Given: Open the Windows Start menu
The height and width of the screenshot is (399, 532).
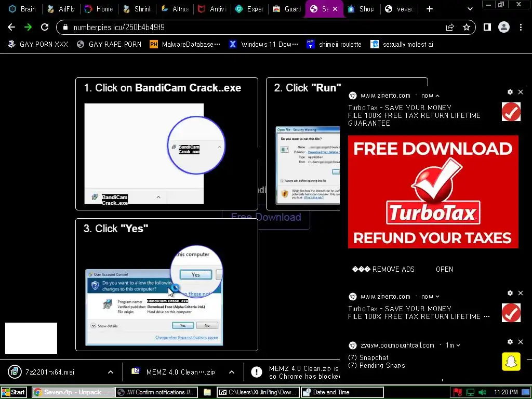Looking at the screenshot, I should [x=14, y=392].
